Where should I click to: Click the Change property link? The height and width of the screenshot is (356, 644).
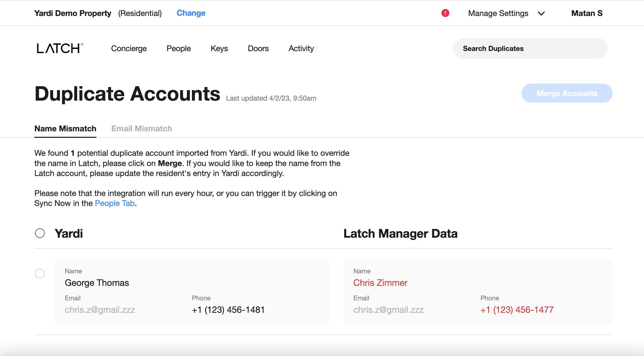[191, 13]
